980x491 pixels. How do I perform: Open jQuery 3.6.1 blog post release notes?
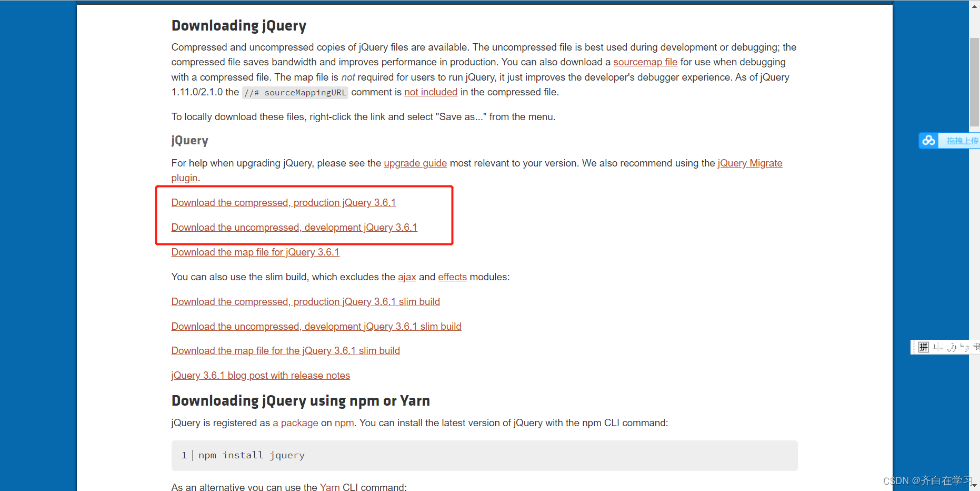point(261,376)
